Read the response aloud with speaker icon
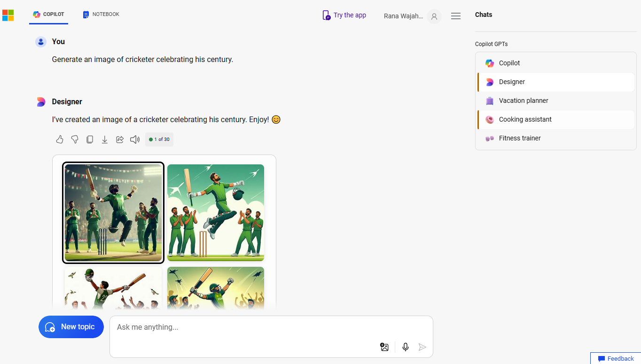Viewport: 641px width, 364px height. click(135, 139)
